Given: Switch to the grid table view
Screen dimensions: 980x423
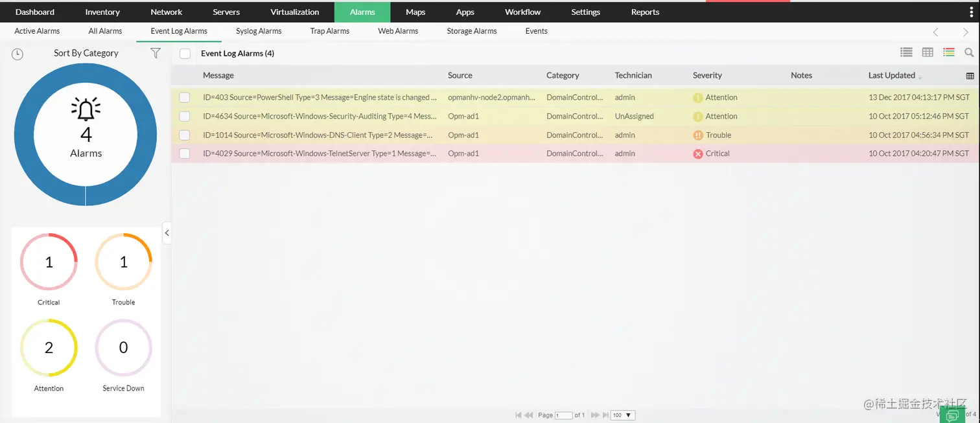Looking at the screenshot, I should click(927, 52).
